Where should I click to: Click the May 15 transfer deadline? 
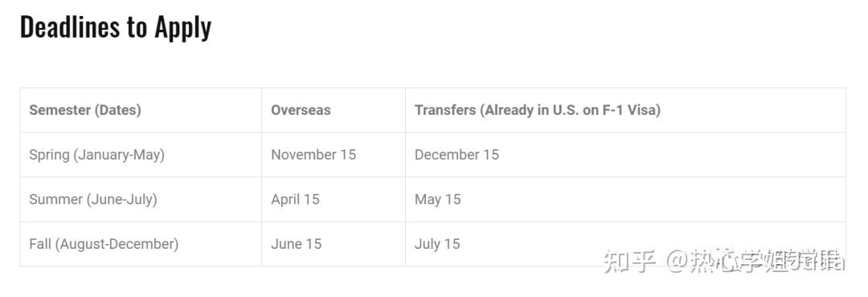(437, 200)
